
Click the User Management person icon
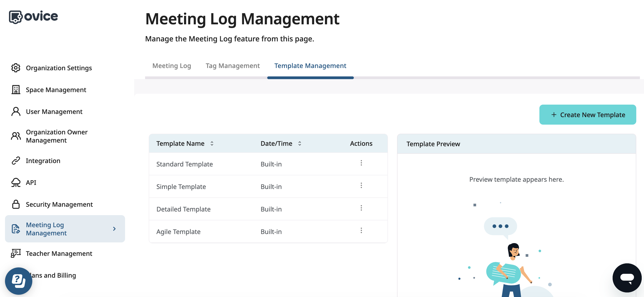click(16, 111)
